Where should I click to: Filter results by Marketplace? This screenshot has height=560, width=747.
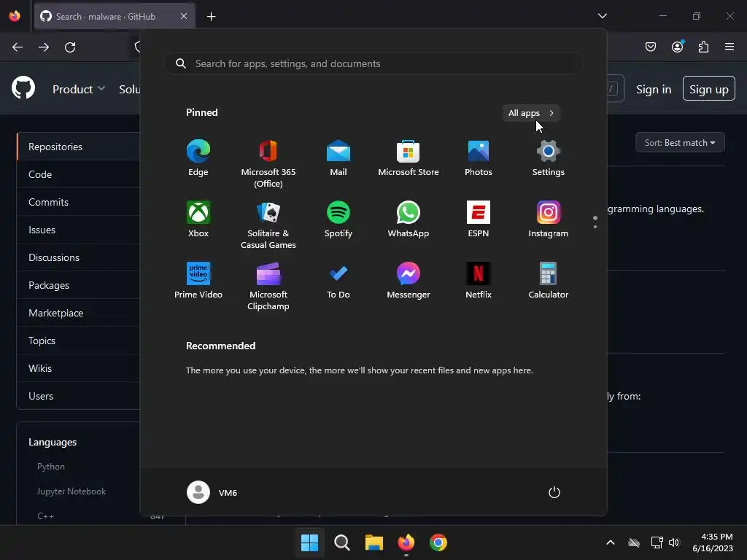click(79, 313)
